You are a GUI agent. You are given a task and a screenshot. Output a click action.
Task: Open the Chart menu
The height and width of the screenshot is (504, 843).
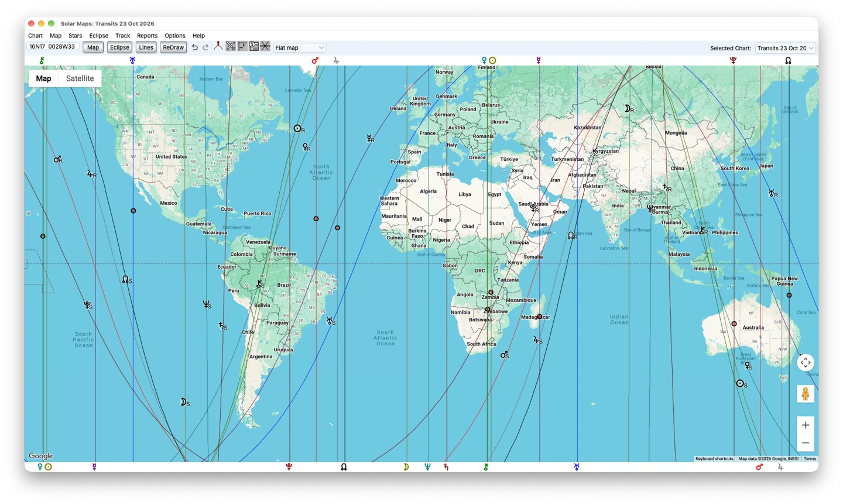pos(36,36)
